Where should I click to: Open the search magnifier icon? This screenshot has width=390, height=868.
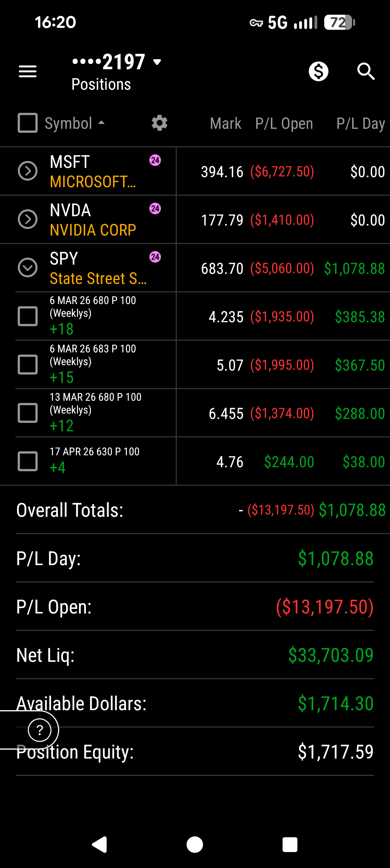click(366, 72)
